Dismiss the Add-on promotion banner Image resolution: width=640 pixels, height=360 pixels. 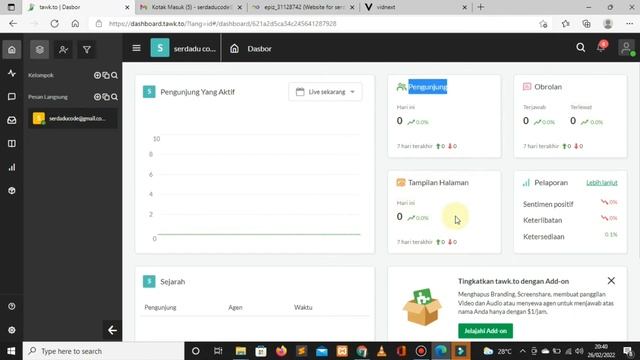[611, 281]
